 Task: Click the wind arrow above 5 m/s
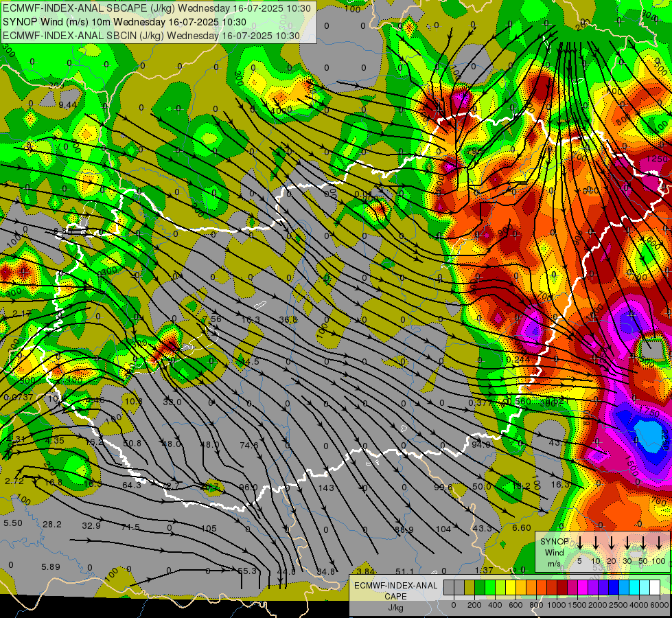point(580,542)
